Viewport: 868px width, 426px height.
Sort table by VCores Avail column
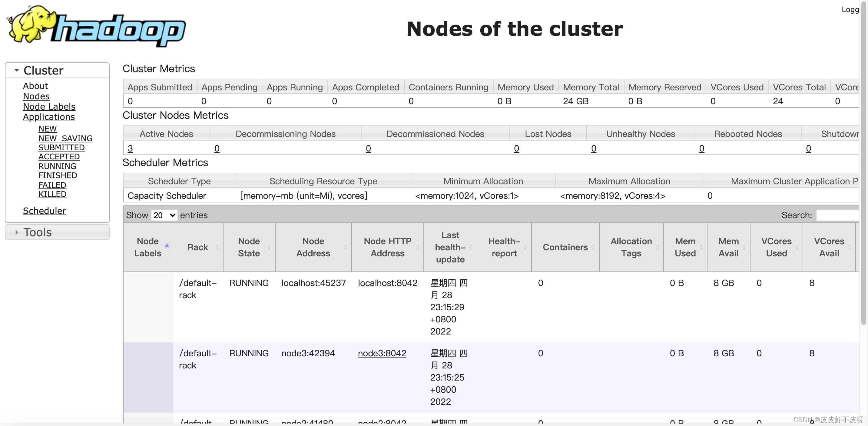click(x=829, y=247)
